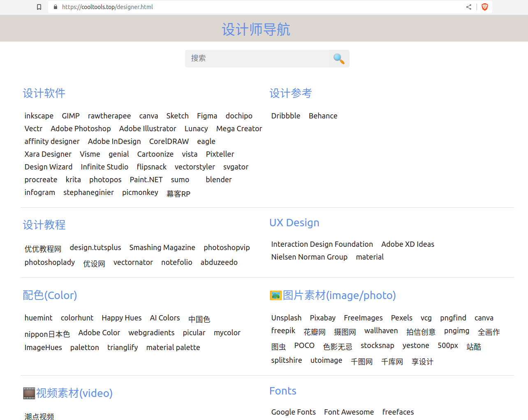Click the cooltools.top URL in address bar
Viewport: 528px width, 420px height.
click(108, 7)
